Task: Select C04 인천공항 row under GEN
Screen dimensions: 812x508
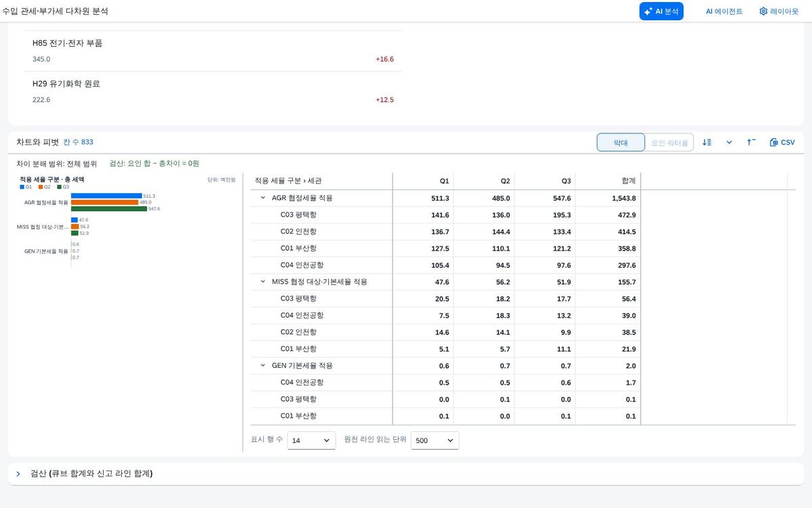Action: point(445,383)
